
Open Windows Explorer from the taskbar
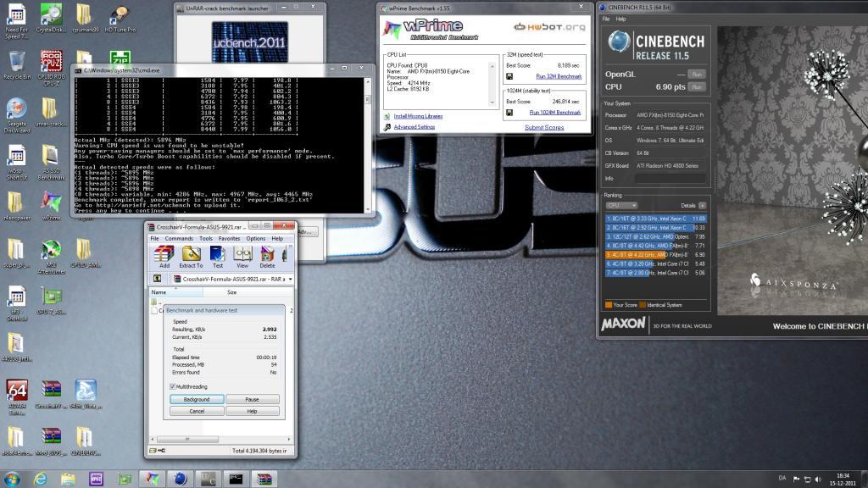tap(68, 479)
